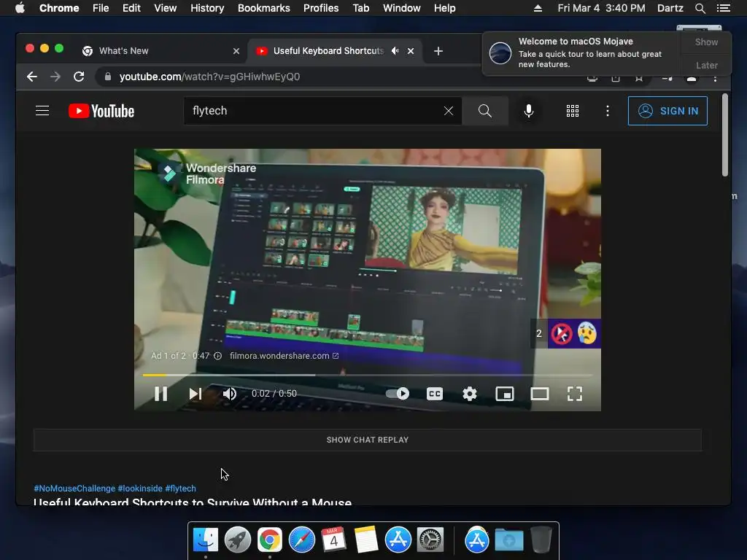
Task: Open the Trash in the Dock
Action: point(541,540)
